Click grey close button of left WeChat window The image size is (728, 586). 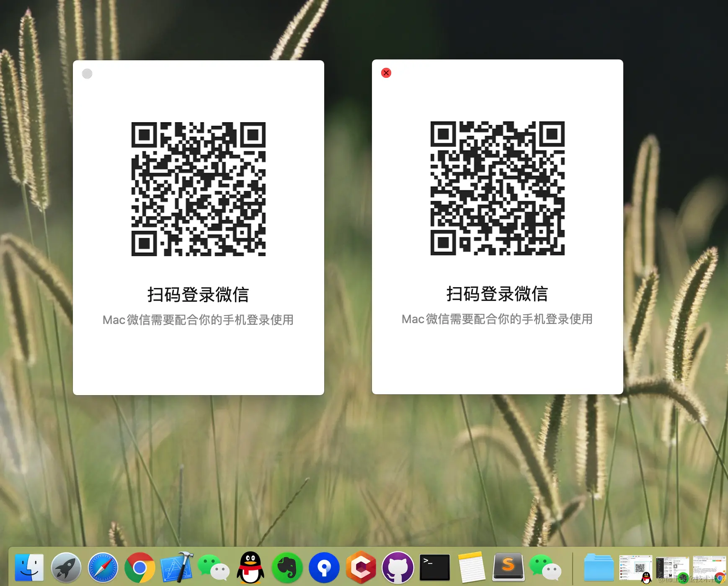(87, 74)
